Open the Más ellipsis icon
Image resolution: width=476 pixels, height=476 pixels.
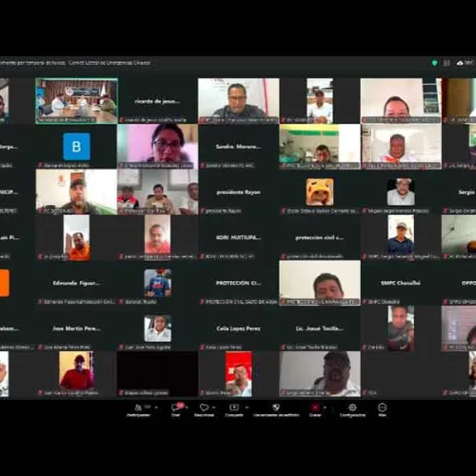(x=382, y=407)
